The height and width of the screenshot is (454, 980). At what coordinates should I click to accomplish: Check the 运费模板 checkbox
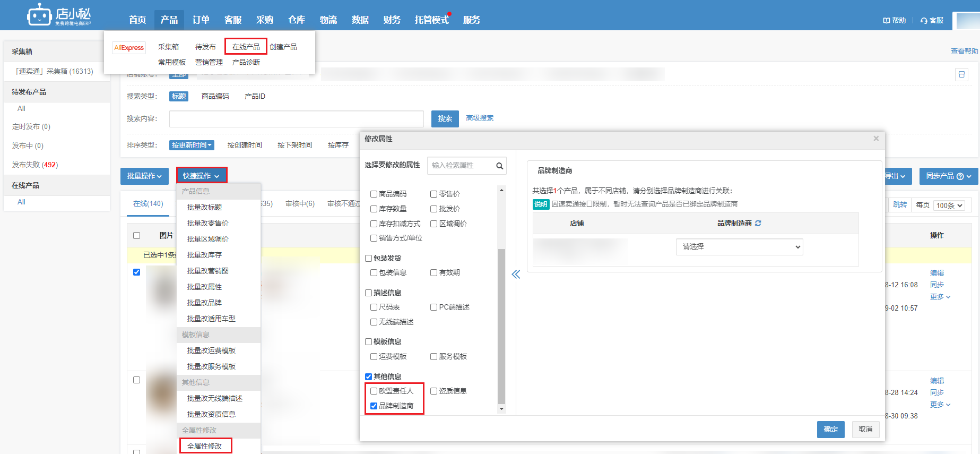click(x=374, y=357)
